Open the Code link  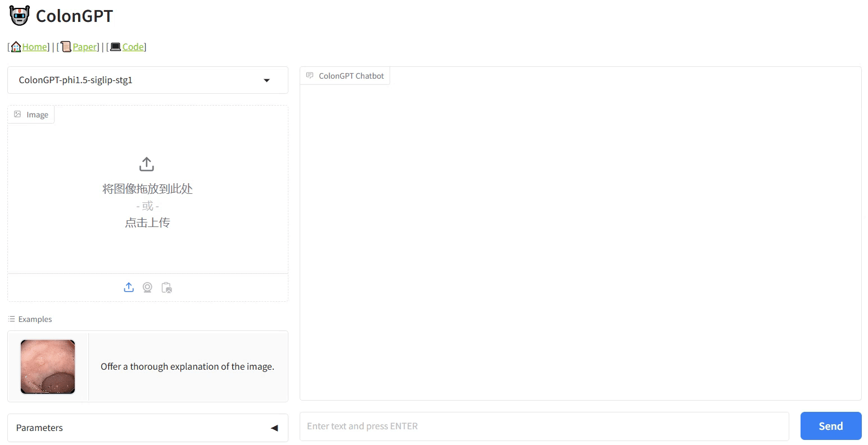(x=133, y=47)
